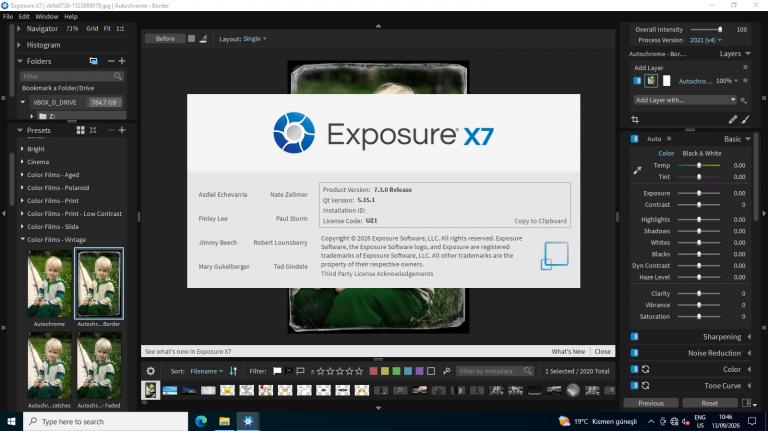768x431 pixels.
Task: Expand the Navigator panel
Action: pos(19,28)
